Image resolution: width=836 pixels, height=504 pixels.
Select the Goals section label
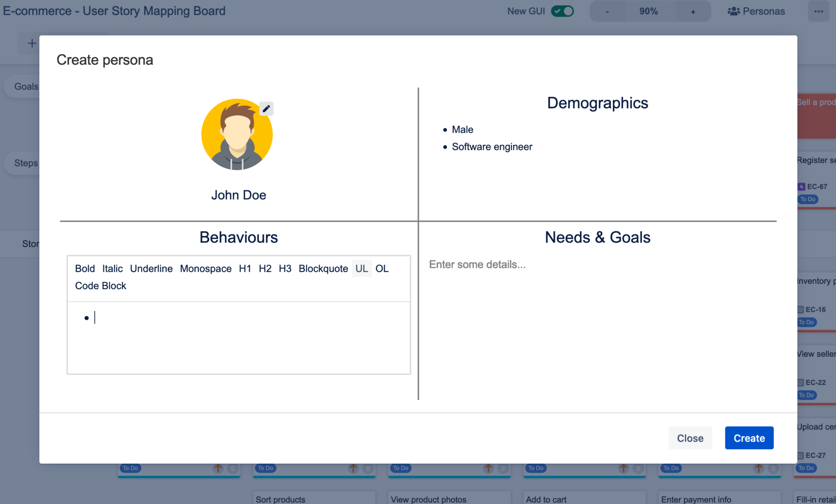(x=26, y=86)
